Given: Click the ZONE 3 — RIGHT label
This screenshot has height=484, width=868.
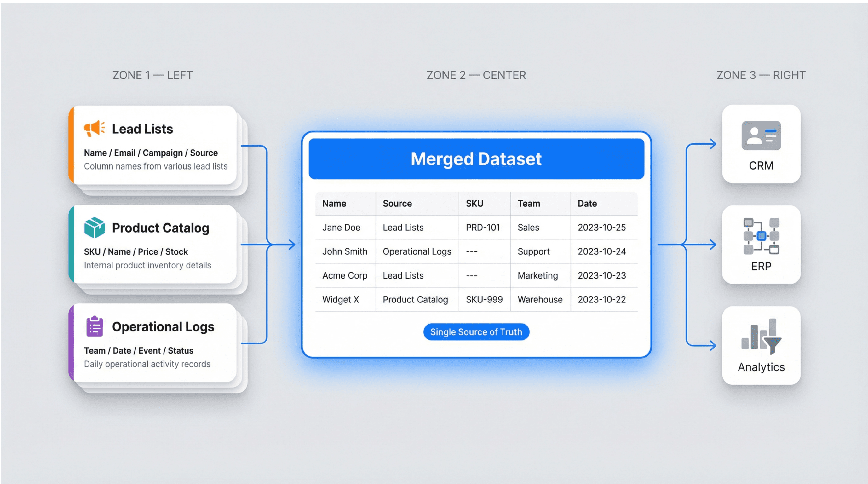Looking at the screenshot, I should point(761,75).
